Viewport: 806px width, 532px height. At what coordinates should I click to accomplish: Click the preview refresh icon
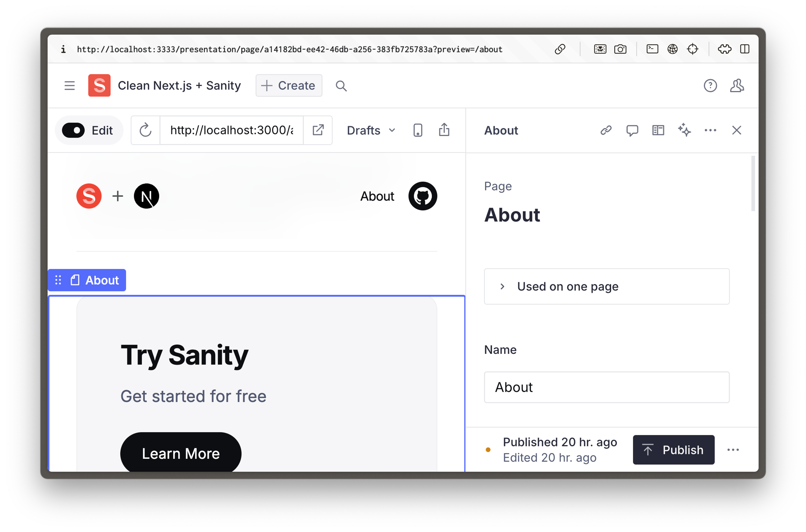(146, 130)
